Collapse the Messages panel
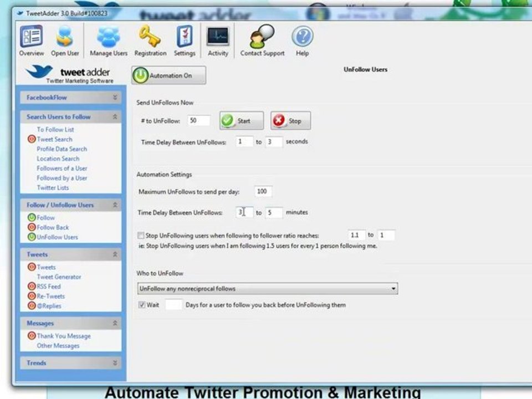The width and height of the screenshot is (532, 399). [x=115, y=323]
